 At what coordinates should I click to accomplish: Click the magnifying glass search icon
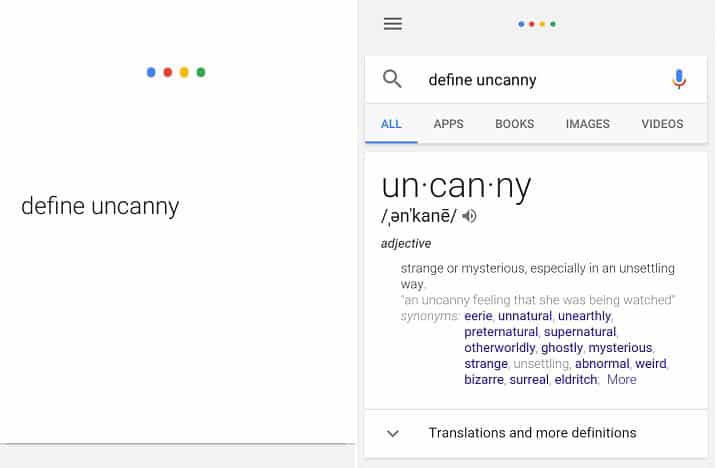392,79
